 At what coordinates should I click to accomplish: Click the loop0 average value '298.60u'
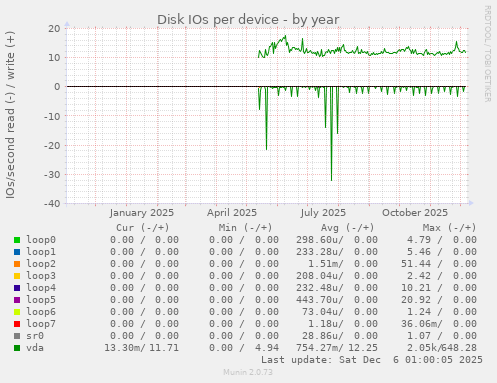(317, 240)
